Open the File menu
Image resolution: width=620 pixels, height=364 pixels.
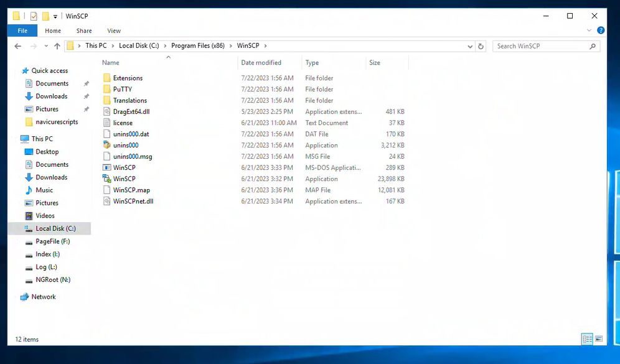(x=22, y=30)
